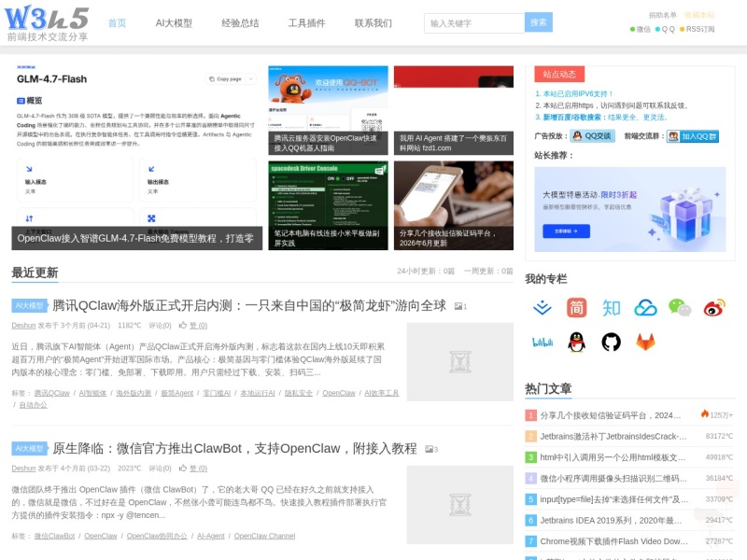The image size is (747, 560).
Task: Open hot article 微信小程序调用摄像头扫描识别二维码
Action: click(x=613, y=478)
